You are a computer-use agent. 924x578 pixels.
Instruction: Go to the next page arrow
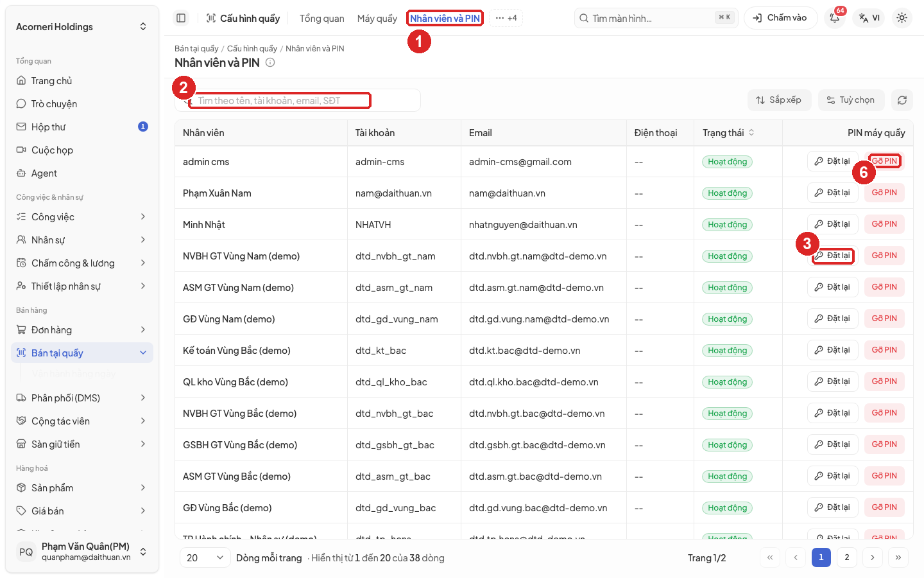873,557
